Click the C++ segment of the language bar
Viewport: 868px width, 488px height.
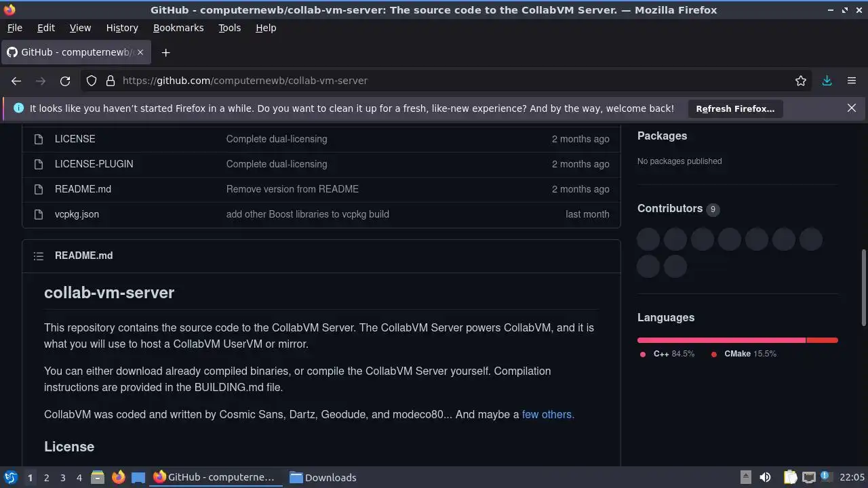722,340
